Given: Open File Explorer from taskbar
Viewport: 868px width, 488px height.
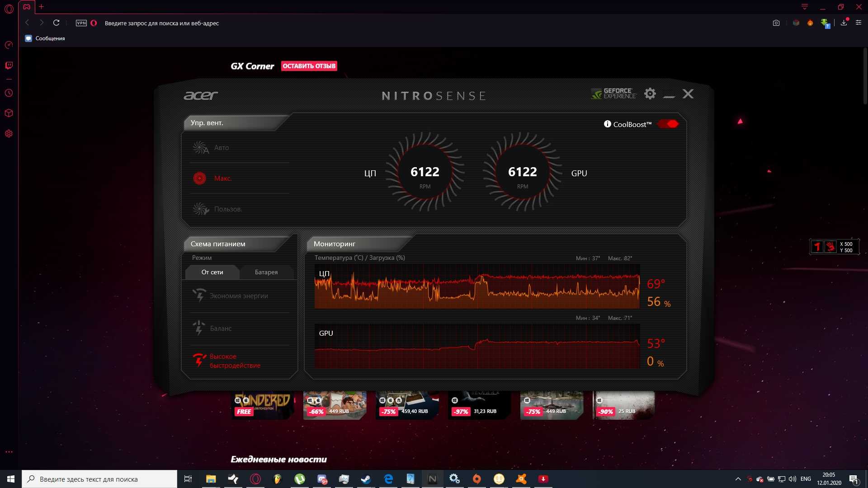Looking at the screenshot, I should coord(211,479).
